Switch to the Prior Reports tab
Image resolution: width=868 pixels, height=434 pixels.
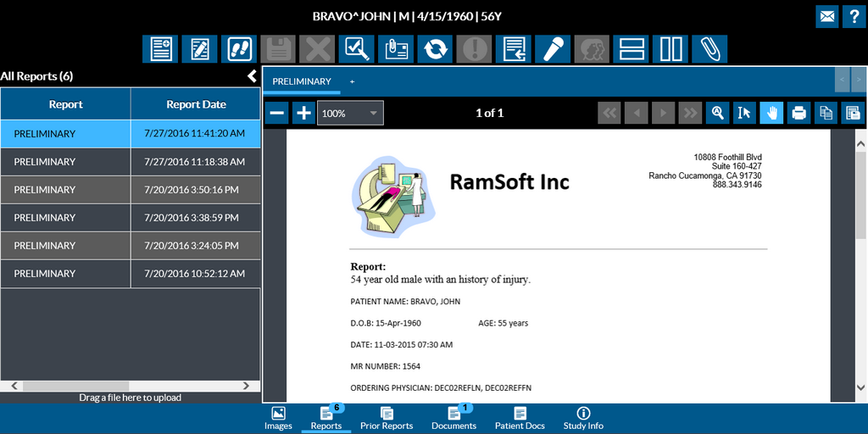tap(386, 418)
